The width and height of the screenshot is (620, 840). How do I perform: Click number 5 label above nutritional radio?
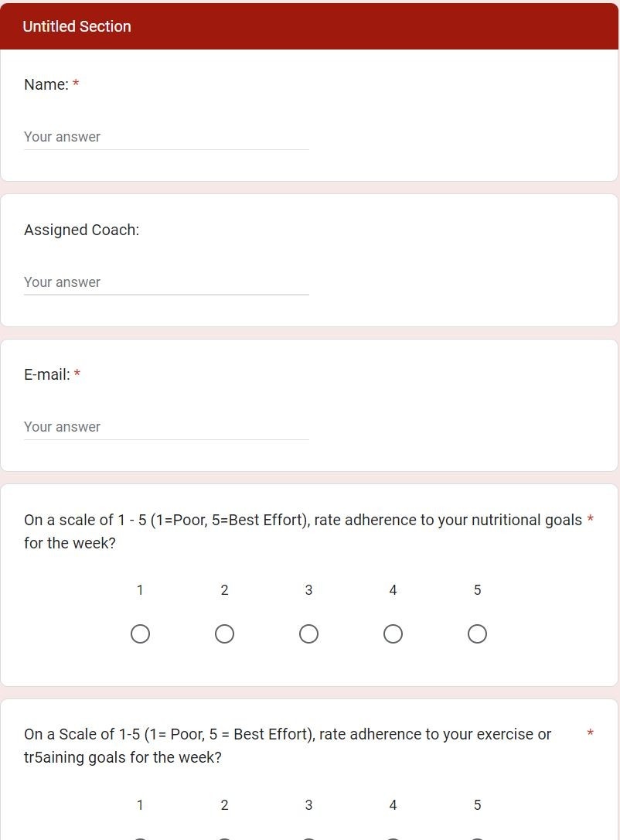(477, 590)
